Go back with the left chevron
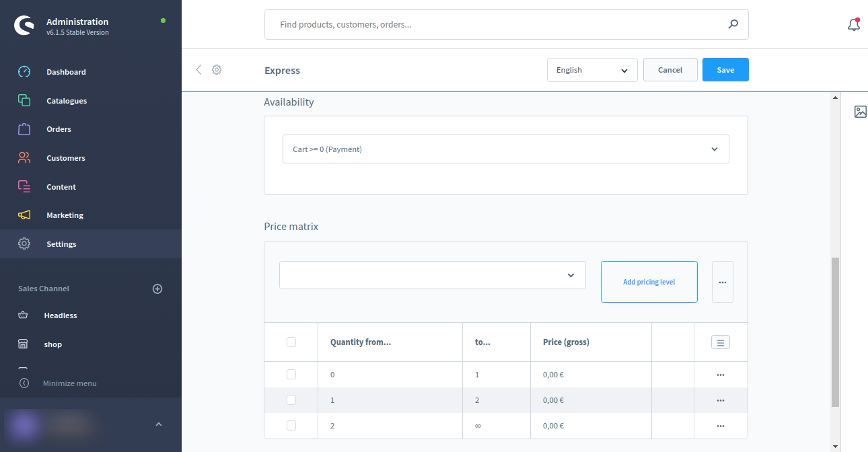The image size is (868, 452). [198, 69]
